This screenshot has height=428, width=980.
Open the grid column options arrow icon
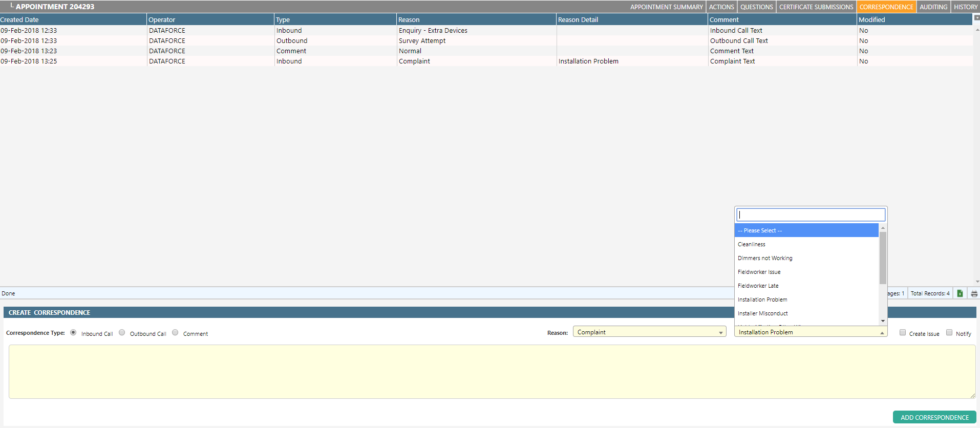(976, 18)
